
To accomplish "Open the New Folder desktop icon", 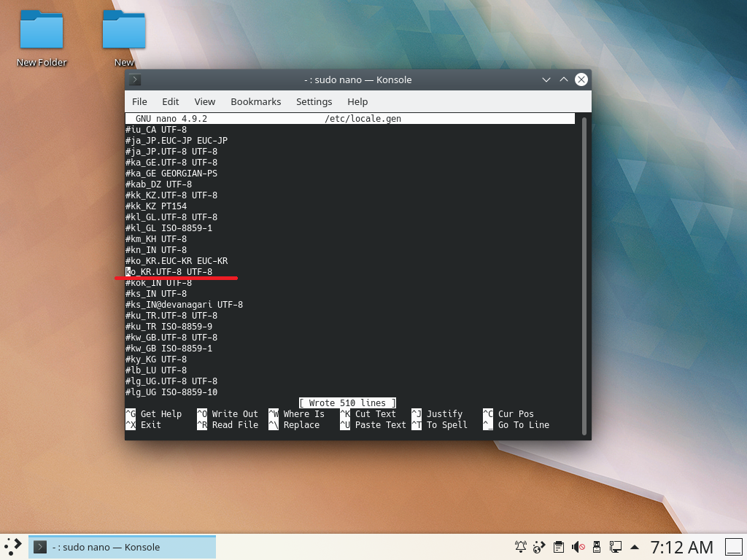I will (42, 38).
